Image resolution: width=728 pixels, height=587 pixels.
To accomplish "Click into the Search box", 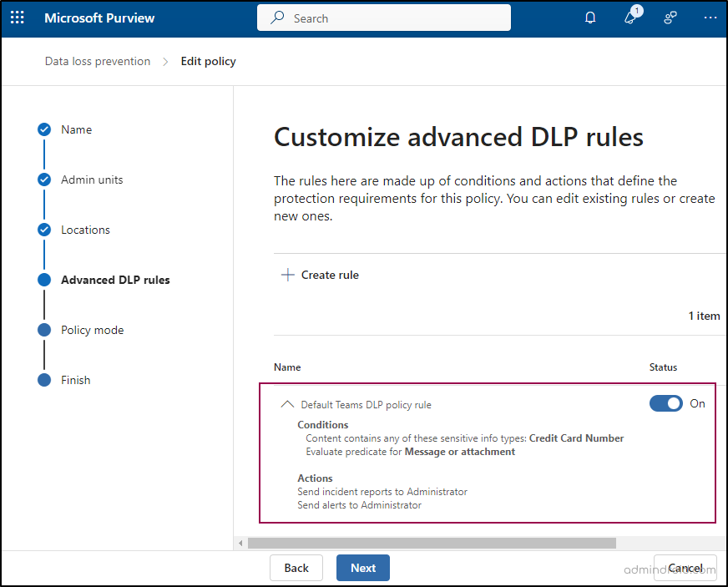I will [x=392, y=18].
